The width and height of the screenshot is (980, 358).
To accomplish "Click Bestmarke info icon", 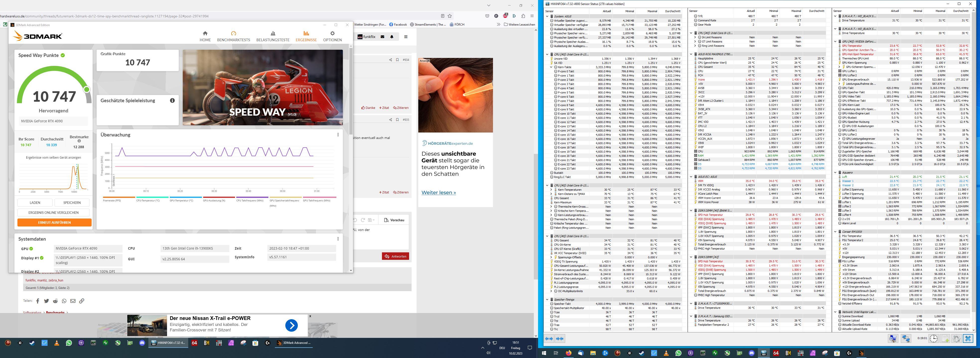I will (79, 141).
